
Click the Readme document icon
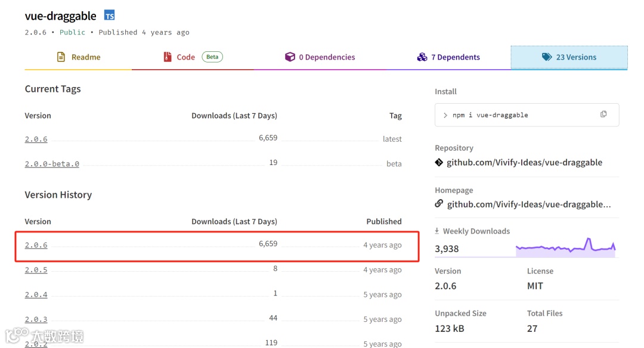coord(61,57)
